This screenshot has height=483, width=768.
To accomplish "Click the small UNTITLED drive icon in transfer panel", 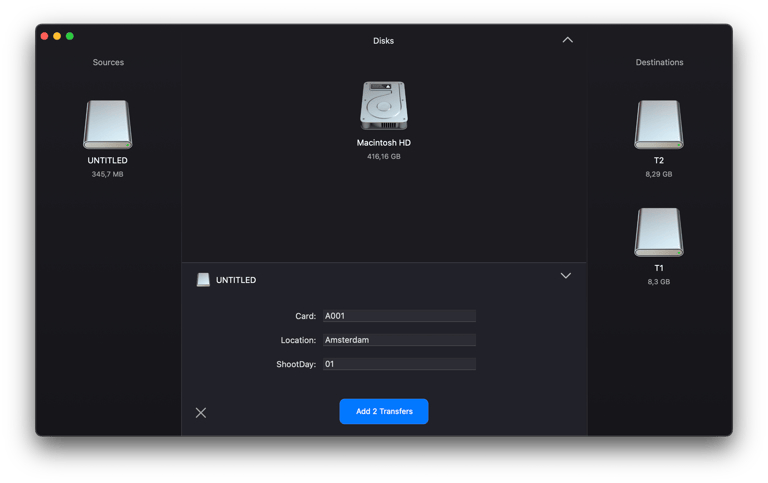I will [204, 280].
